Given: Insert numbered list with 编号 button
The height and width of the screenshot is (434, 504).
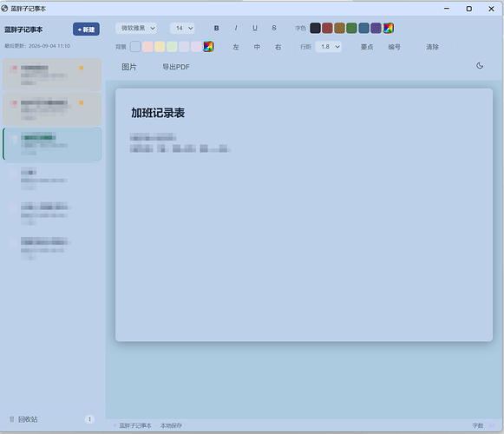Looking at the screenshot, I should (x=395, y=47).
